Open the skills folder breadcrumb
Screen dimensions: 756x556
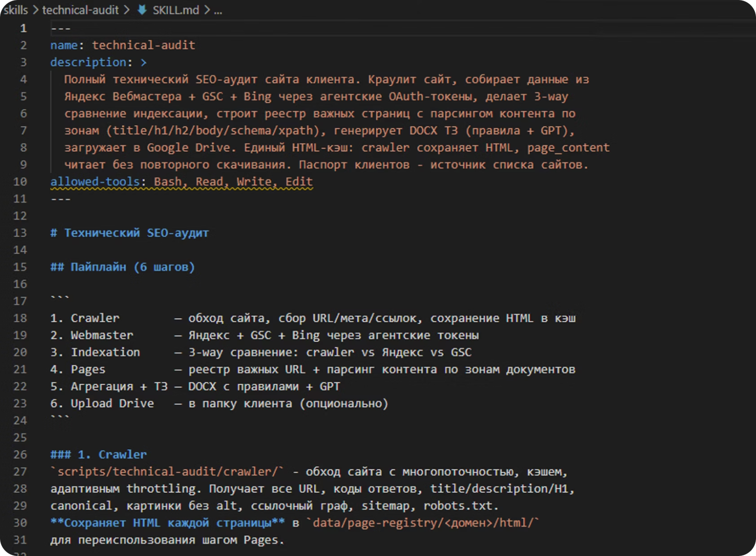tap(16, 10)
